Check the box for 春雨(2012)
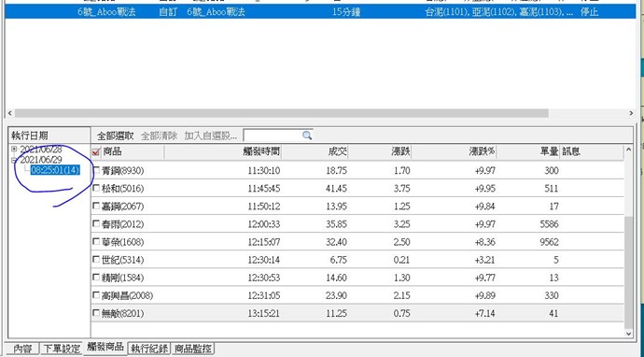 96,223
